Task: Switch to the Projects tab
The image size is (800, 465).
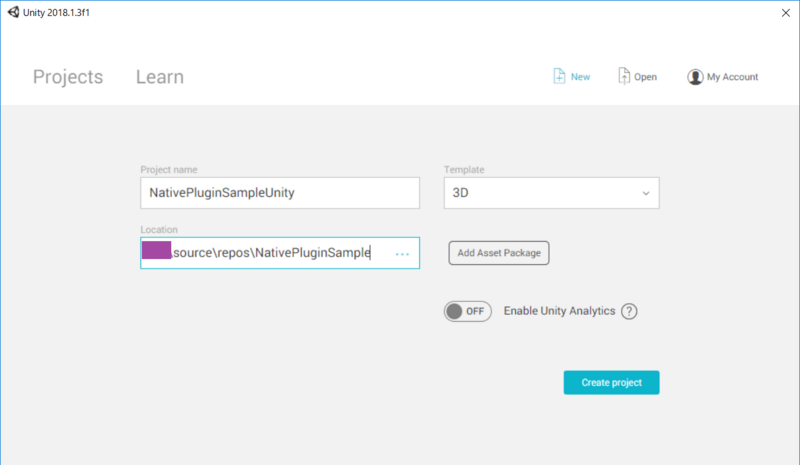Action: (68, 77)
